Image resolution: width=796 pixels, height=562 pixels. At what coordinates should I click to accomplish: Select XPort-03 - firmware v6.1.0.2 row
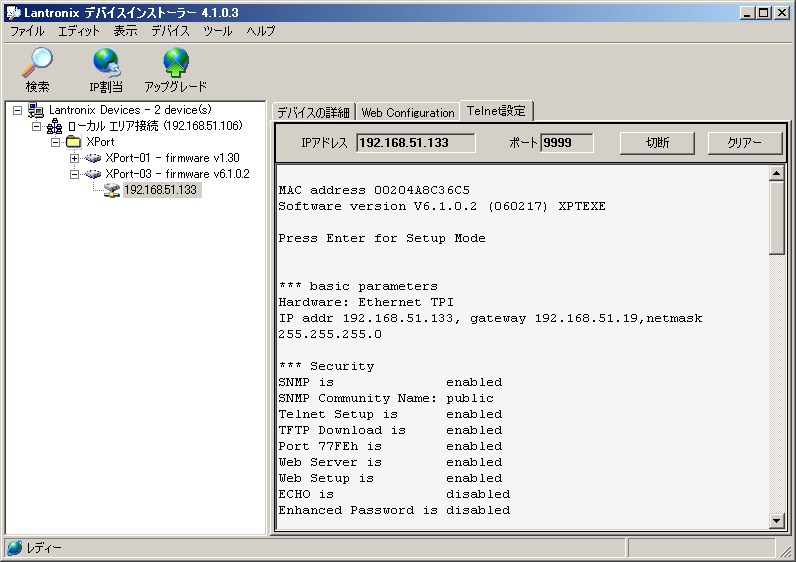177,174
